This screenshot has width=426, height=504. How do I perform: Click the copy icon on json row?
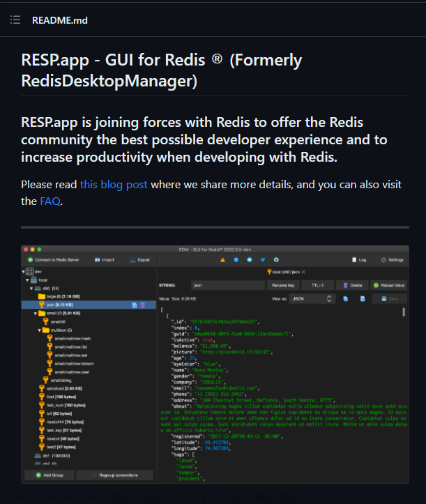135,305
